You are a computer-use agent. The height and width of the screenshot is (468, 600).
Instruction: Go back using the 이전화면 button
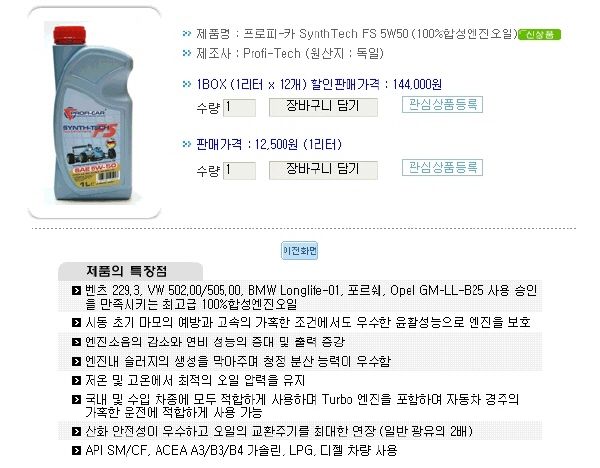click(x=299, y=251)
